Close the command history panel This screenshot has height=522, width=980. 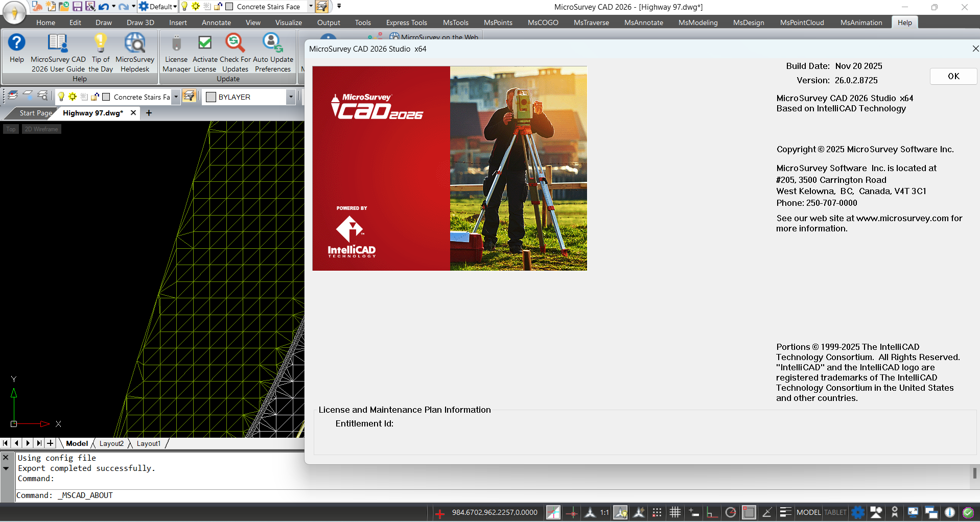click(x=6, y=458)
